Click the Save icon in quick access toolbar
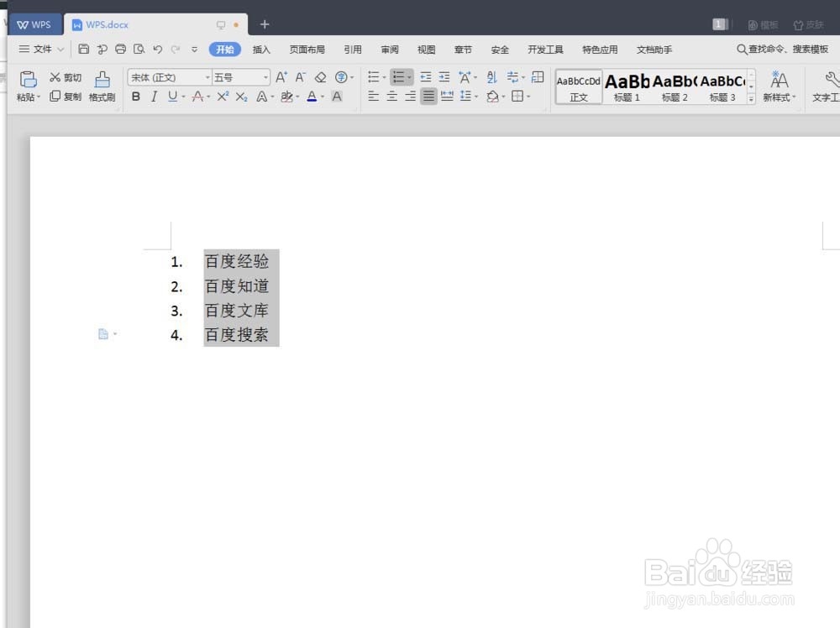Screen dimensions: 840x628 coord(83,50)
